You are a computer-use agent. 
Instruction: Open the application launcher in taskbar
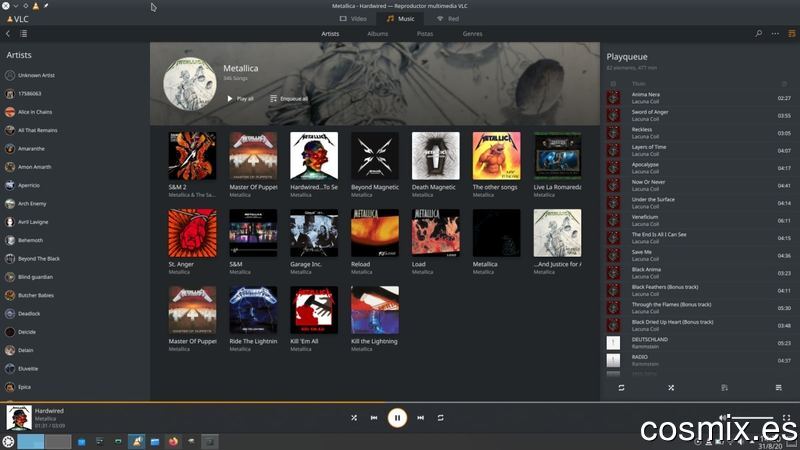[x=8, y=442]
